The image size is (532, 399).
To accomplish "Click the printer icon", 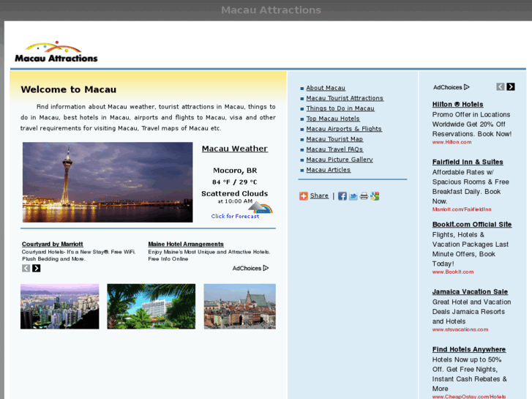I will pyautogui.click(x=364, y=196).
